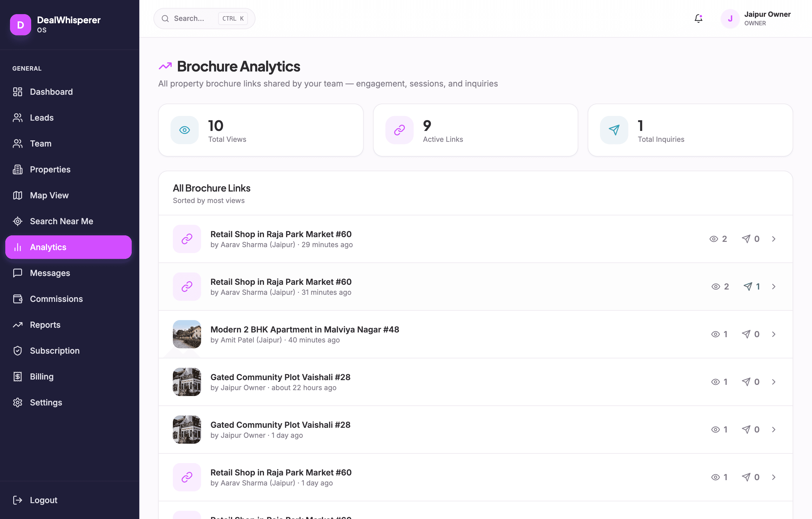Viewport: 812px width, 519px height.
Task: Click the Map View map icon
Action: [x=18, y=195]
